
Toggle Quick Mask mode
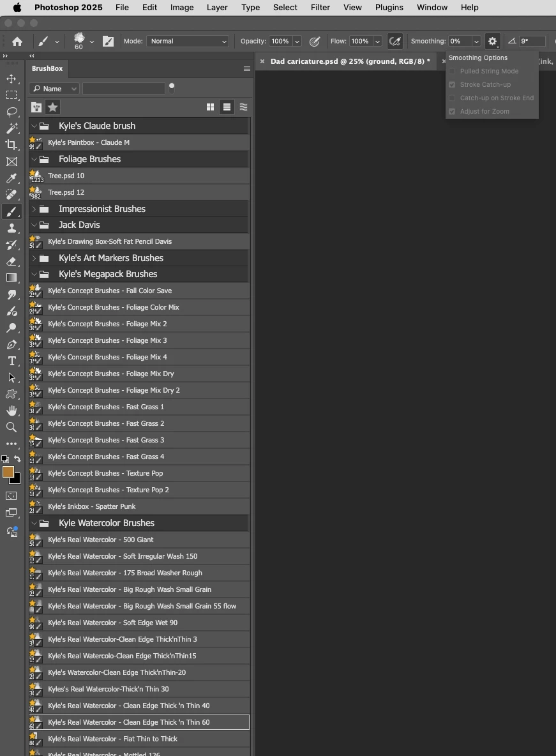tap(11, 496)
